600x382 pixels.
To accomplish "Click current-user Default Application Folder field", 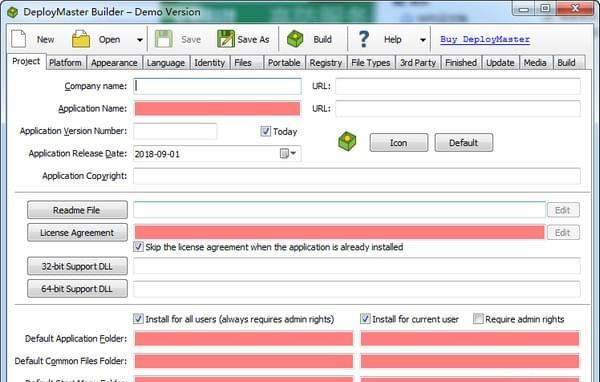I will (470, 339).
